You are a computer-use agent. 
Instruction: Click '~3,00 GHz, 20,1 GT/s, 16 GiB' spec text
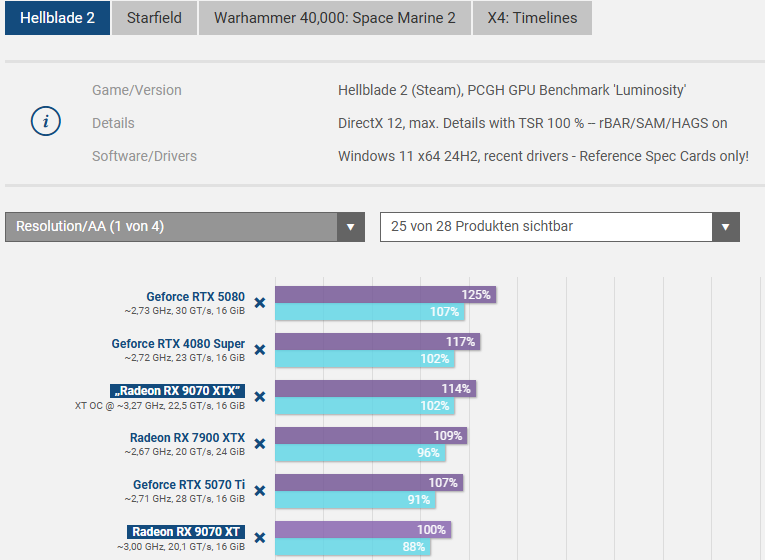[x=181, y=547]
